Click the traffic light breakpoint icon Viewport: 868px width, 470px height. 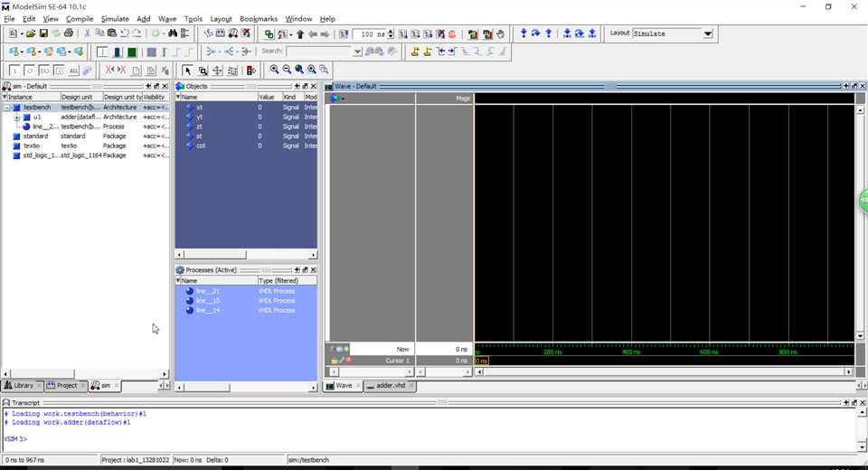[x=250, y=70]
